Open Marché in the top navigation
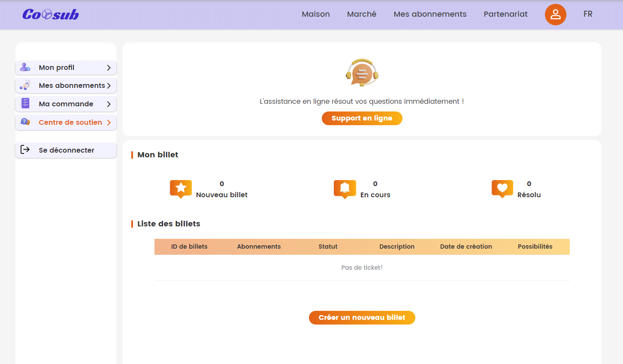 pyautogui.click(x=361, y=14)
